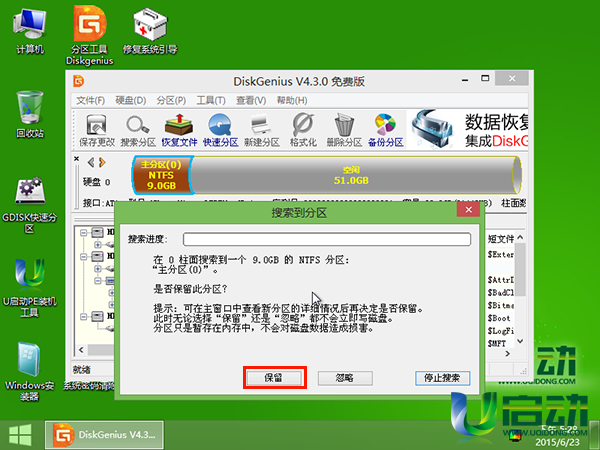The width and height of the screenshot is (600, 450).
Task: Open the 备份分区 (Backup Partition) tool
Action: click(x=386, y=130)
